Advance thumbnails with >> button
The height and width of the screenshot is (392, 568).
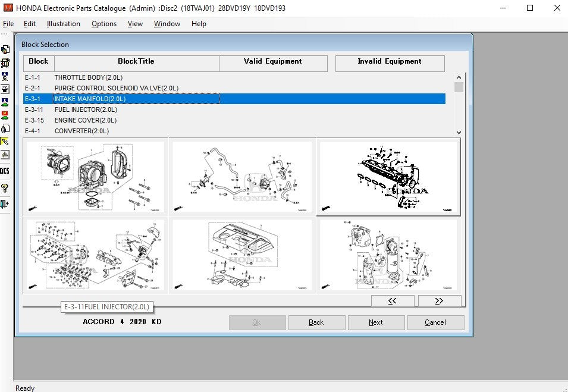(x=439, y=301)
